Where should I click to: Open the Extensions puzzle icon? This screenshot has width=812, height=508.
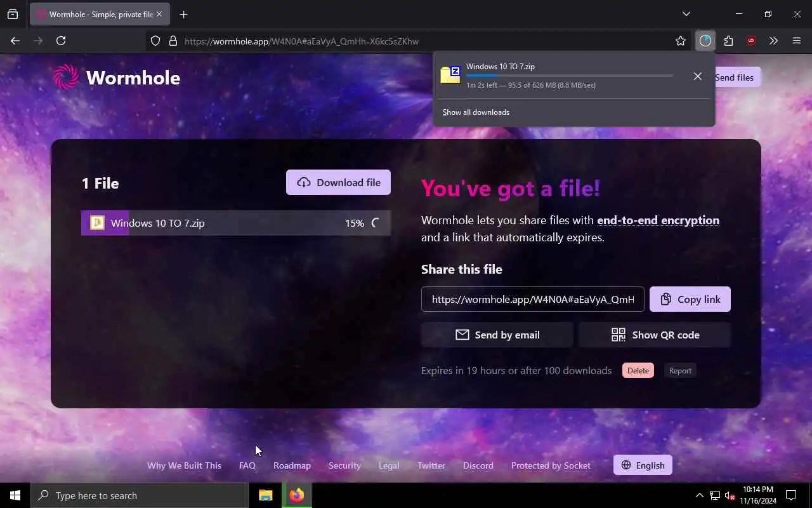(728, 41)
